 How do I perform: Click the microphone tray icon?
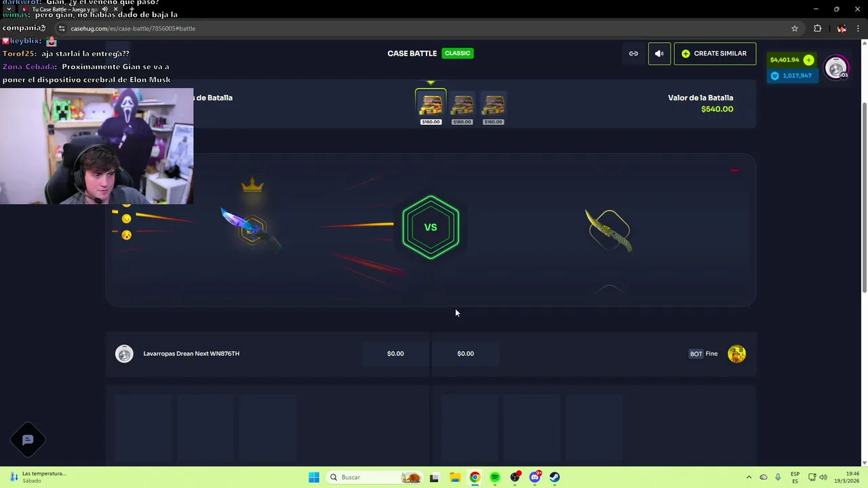(x=778, y=477)
